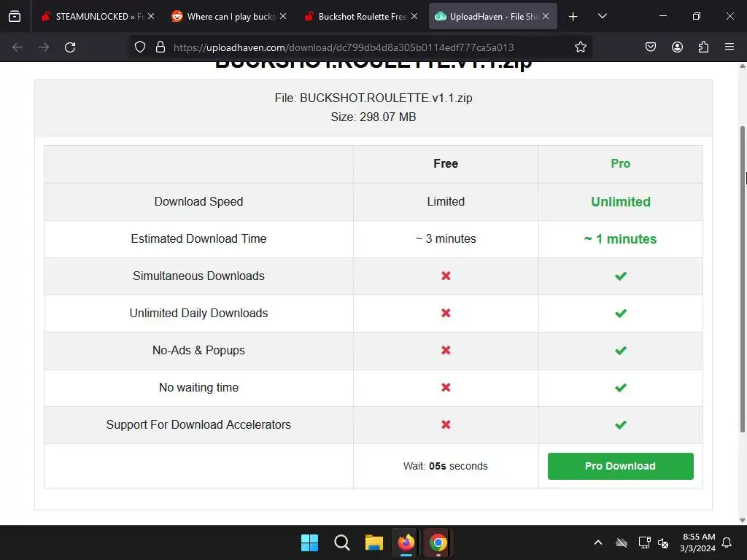
Task: Click red X for Support For Download Accelerators
Action: tap(446, 424)
